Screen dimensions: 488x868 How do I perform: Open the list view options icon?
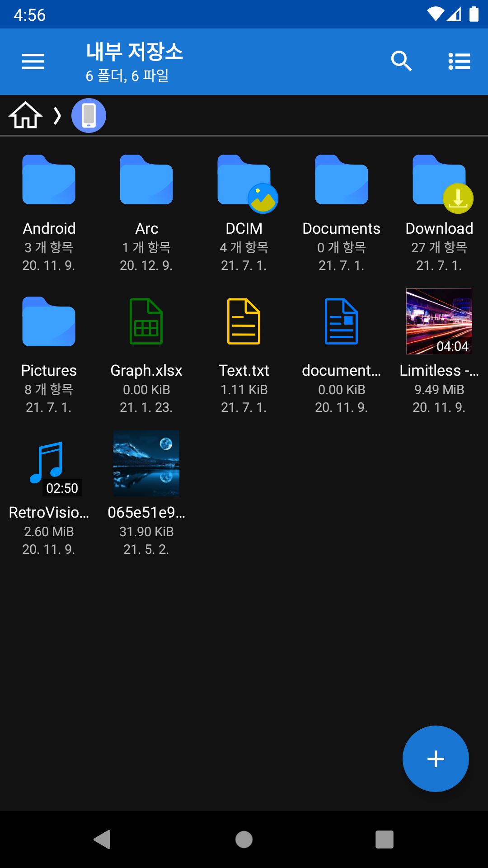[460, 61]
